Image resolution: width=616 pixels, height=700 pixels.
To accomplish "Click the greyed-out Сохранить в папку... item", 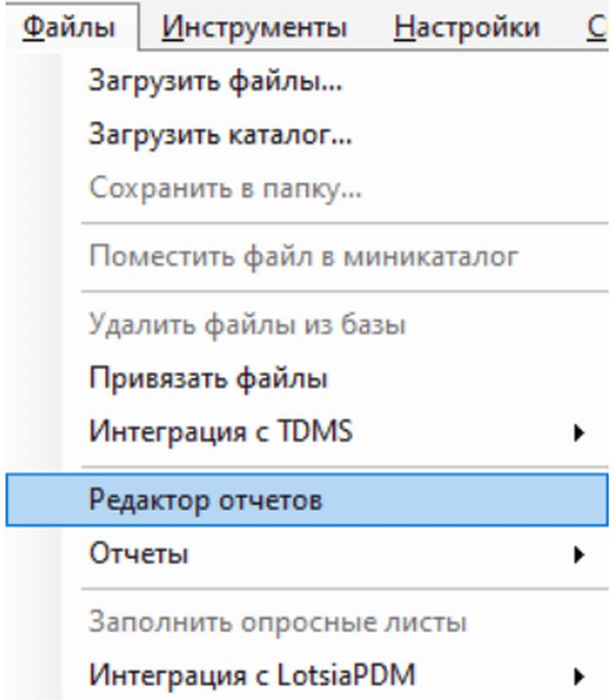I will point(224,187).
